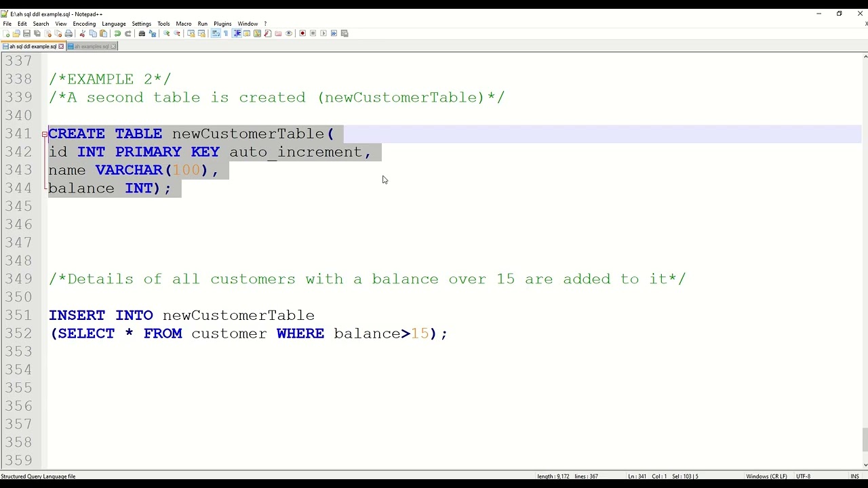
Task: Toggle show all characters pilcrow
Action: [226, 33]
